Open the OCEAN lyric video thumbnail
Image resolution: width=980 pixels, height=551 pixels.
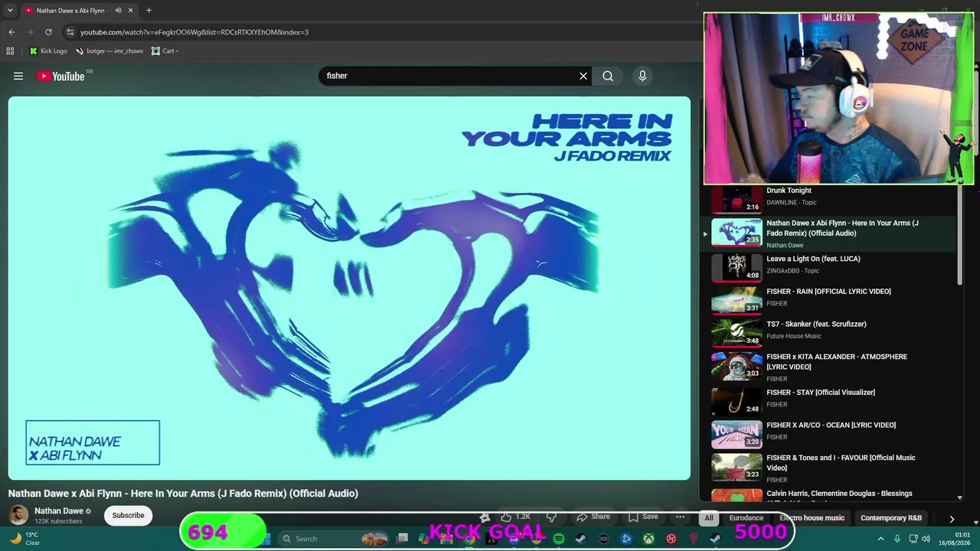tap(737, 434)
